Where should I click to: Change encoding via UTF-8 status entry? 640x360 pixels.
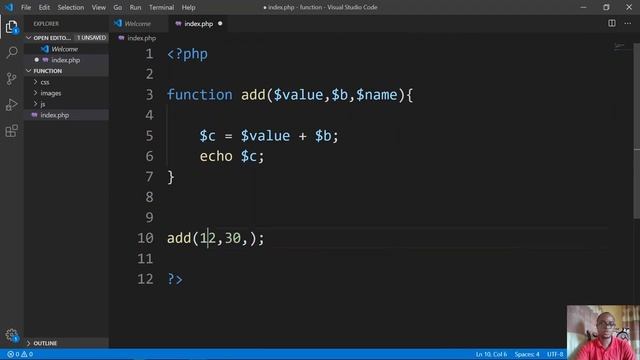click(555, 354)
